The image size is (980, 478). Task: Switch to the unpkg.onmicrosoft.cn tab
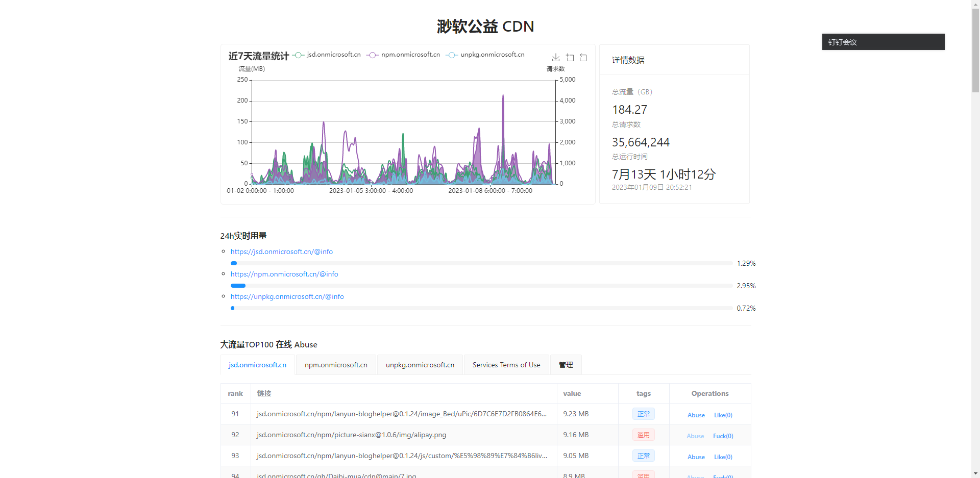tap(420, 365)
